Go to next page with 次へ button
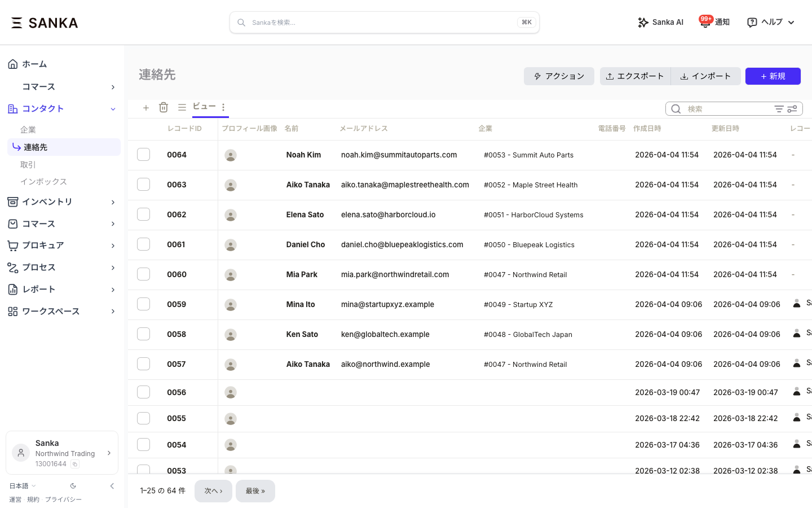The height and width of the screenshot is (508, 812). (213, 491)
